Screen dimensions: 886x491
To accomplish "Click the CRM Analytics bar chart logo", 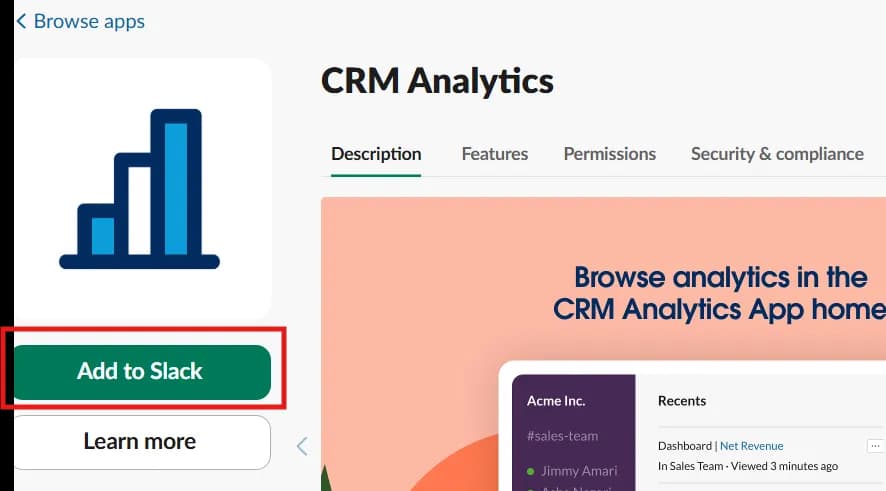I will (140, 189).
